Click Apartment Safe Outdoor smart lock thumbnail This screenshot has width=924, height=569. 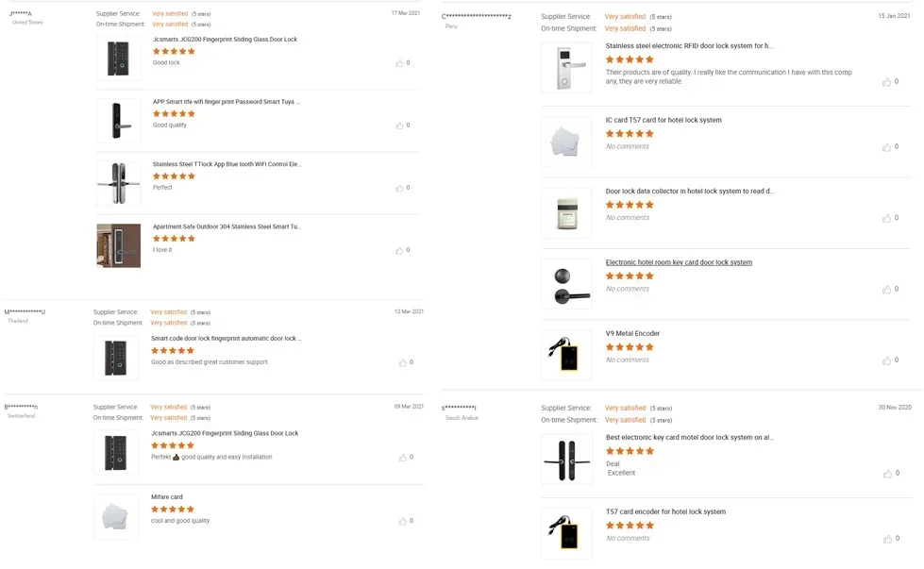click(118, 245)
